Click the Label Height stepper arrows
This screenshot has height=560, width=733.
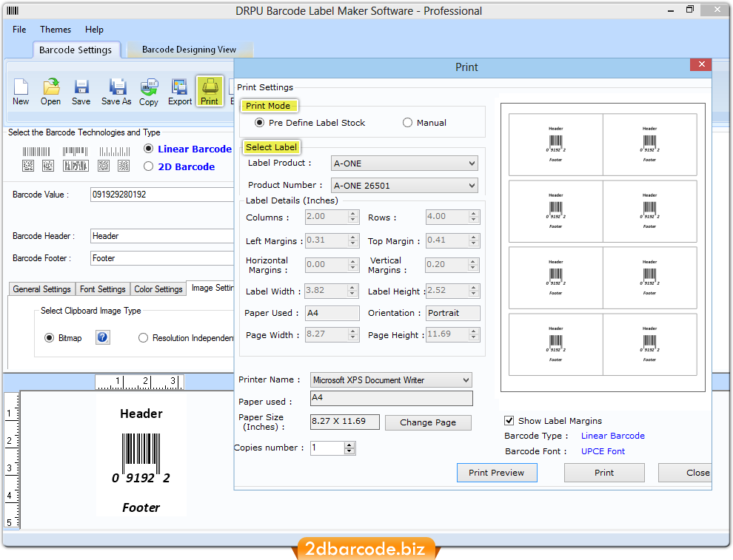(474, 291)
